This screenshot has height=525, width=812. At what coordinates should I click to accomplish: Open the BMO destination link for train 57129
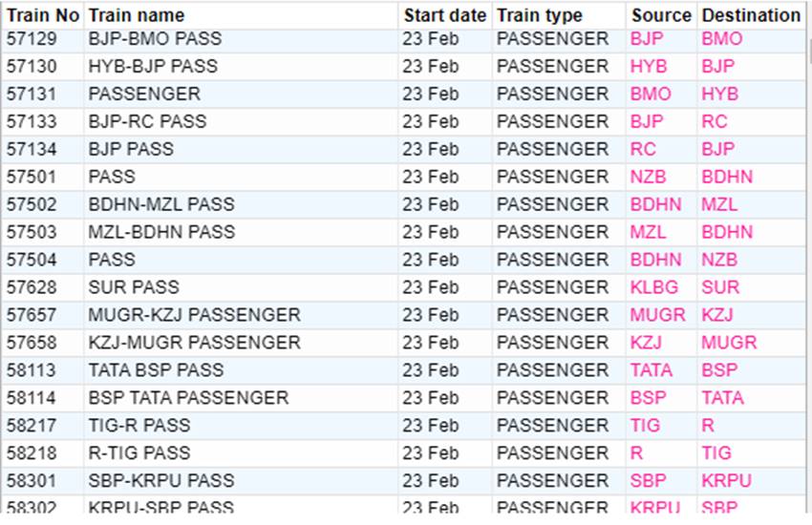722,39
